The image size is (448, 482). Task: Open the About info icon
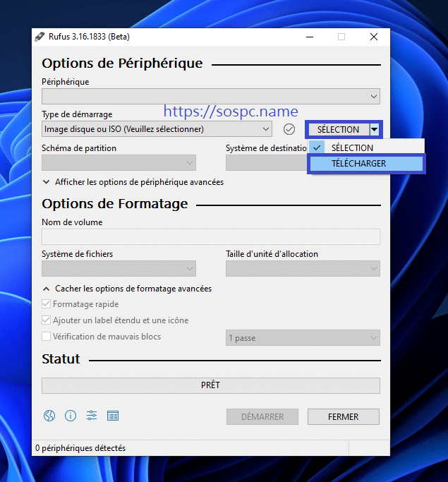(71, 416)
